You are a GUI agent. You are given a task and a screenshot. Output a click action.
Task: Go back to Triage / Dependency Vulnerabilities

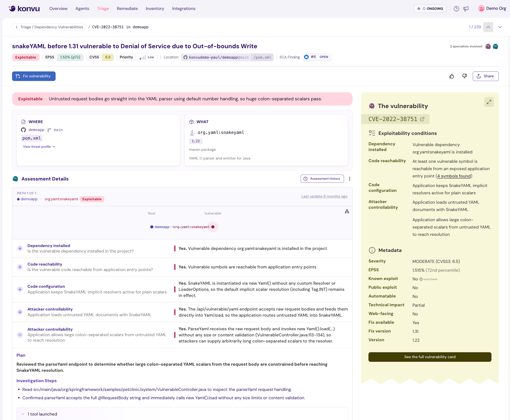click(x=49, y=27)
